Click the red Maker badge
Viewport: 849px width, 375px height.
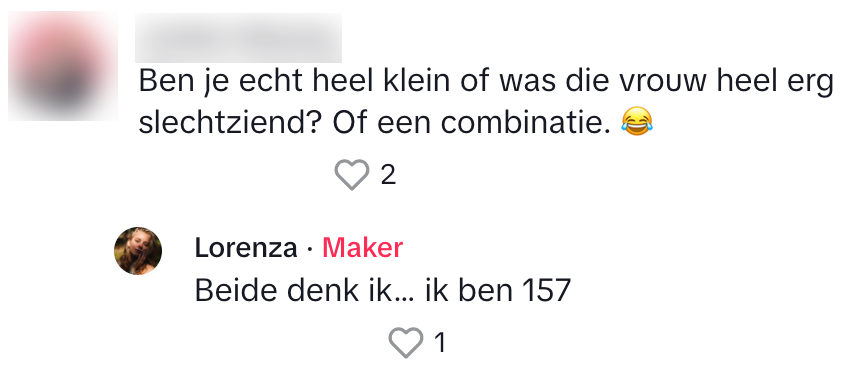(x=363, y=248)
